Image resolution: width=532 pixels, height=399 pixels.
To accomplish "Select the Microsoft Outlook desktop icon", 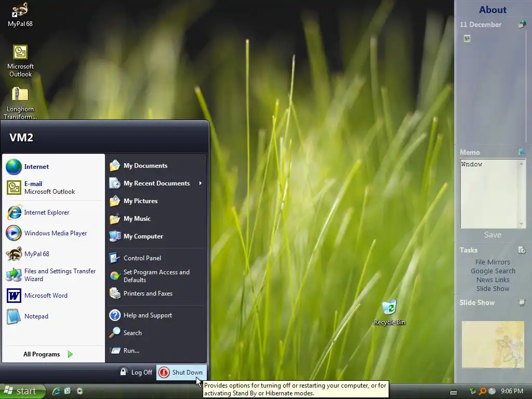I will (20, 61).
